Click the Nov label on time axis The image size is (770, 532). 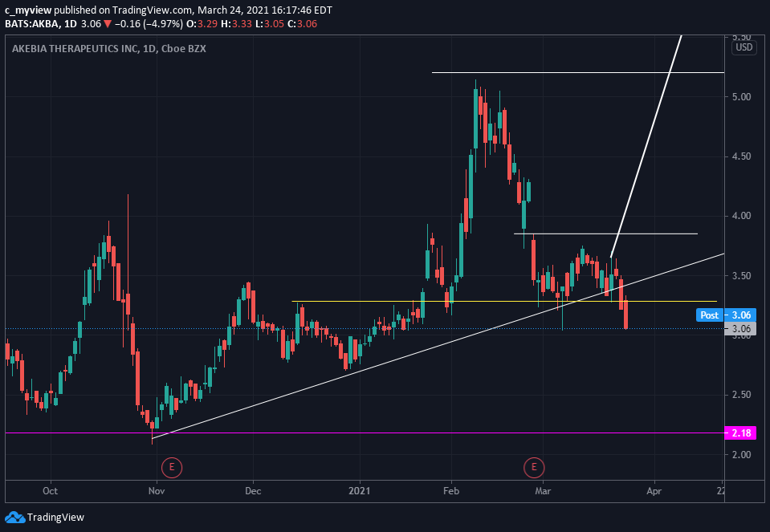tap(156, 491)
